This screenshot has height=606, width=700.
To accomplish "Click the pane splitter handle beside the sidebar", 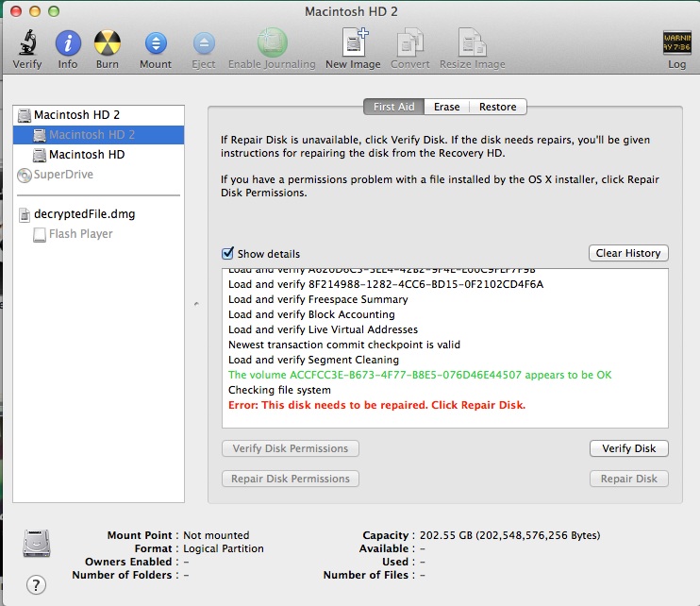I will point(196,304).
